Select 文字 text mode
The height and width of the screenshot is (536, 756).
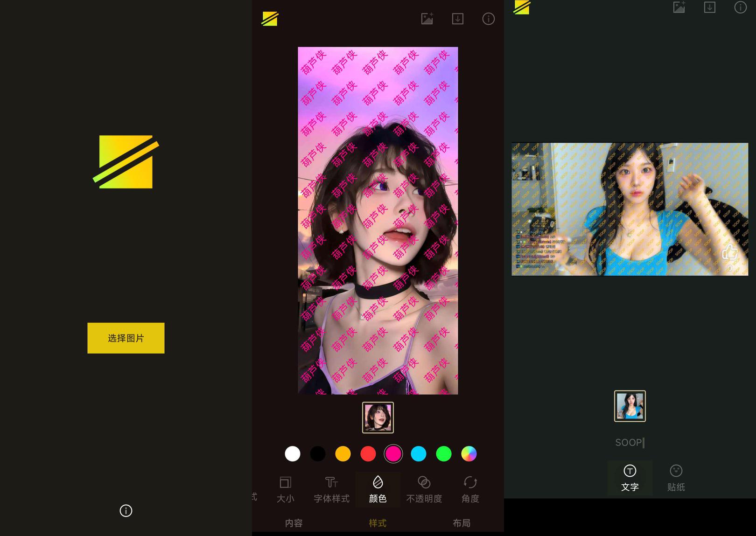pyautogui.click(x=630, y=478)
